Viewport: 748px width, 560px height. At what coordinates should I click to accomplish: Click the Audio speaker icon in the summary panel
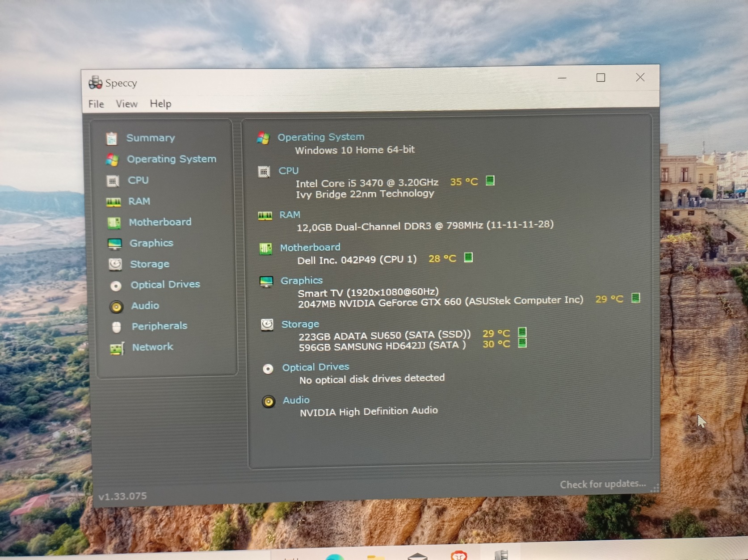coord(268,401)
